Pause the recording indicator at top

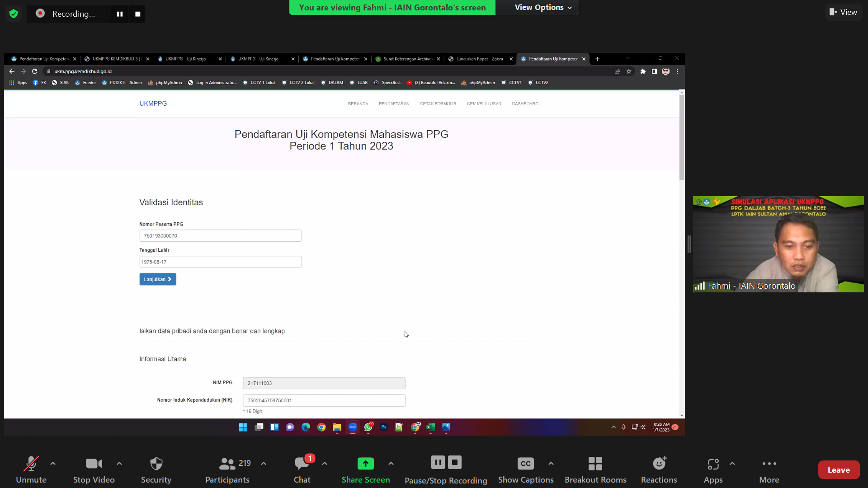coord(120,14)
